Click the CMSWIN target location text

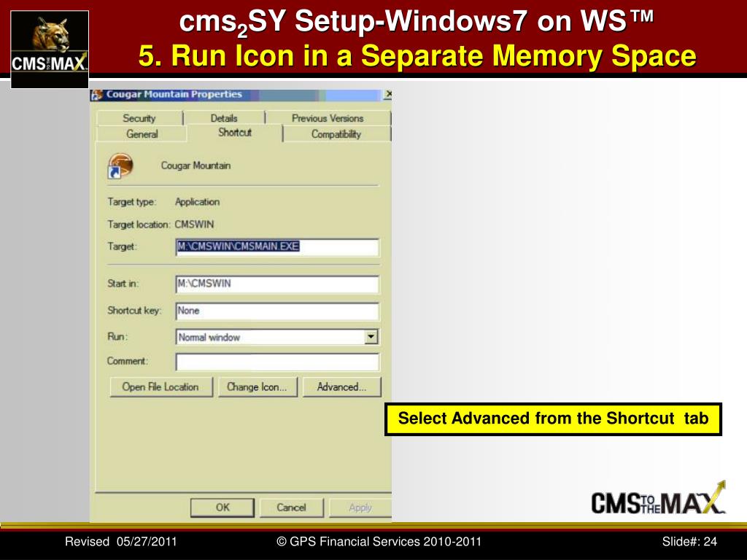tap(194, 225)
